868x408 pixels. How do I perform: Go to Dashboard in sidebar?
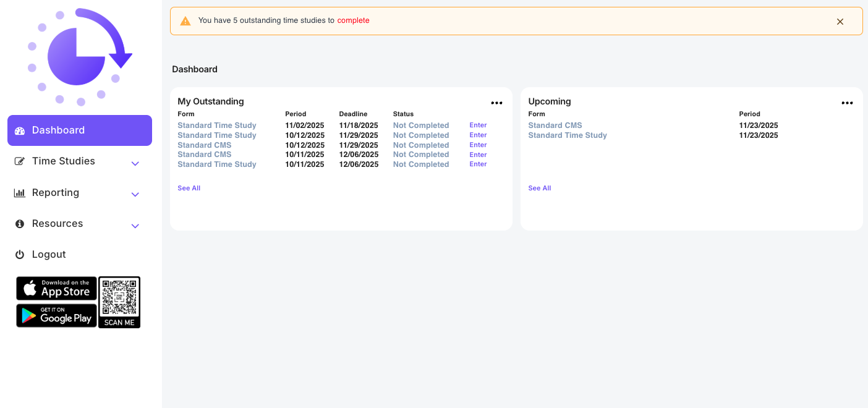pos(80,130)
